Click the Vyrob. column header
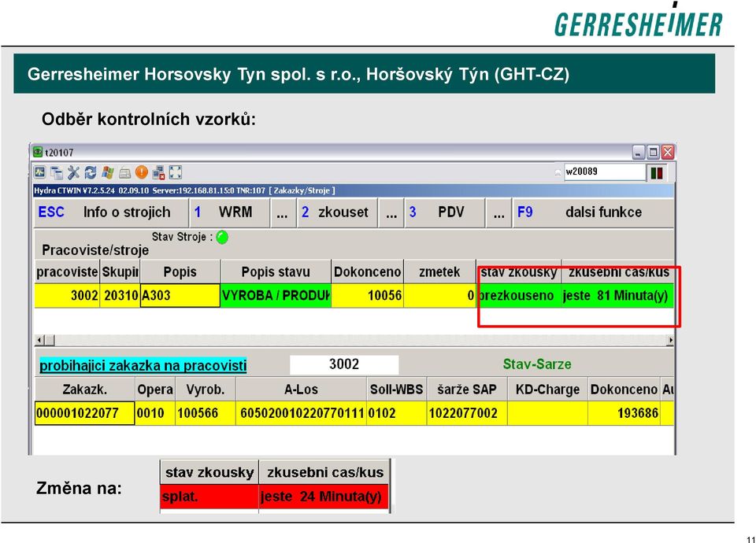This screenshot has height=543, width=756. coord(206,390)
